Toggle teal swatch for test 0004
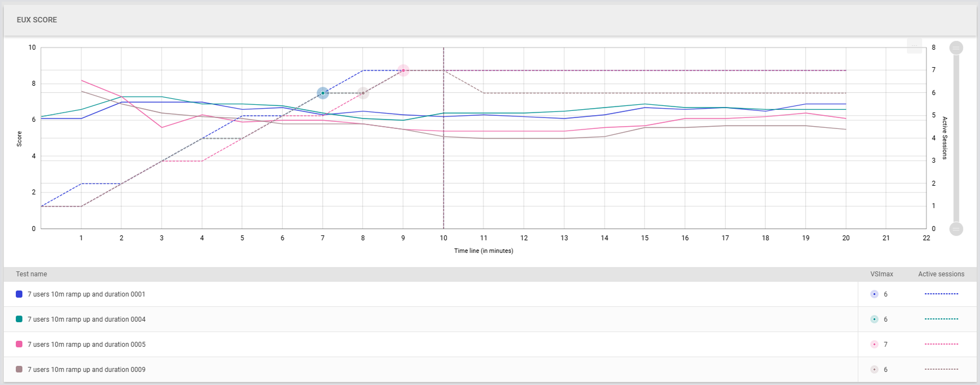Viewport: 980px width, 385px height. pyautogui.click(x=19, y=319)
